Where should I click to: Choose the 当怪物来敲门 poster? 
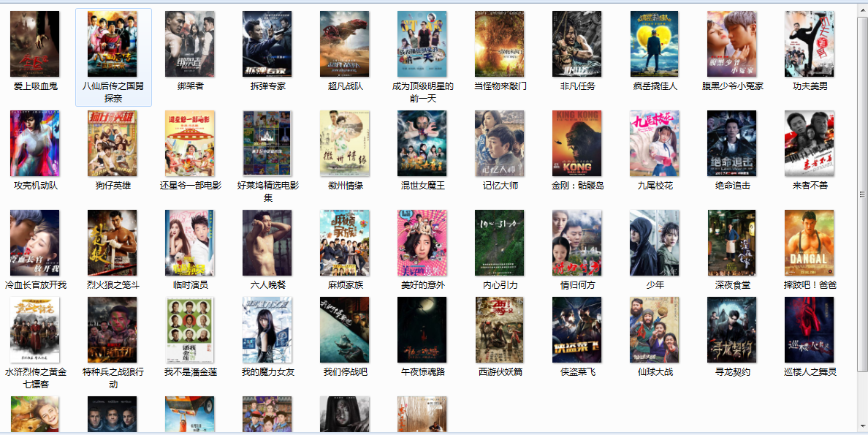(499, 44)
